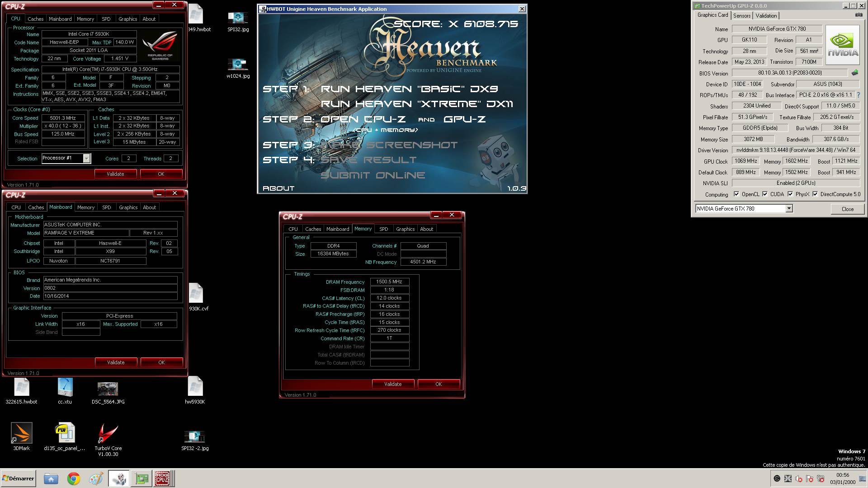
Task: Open the Démarrer start menu
Action: tap(18, 479)
